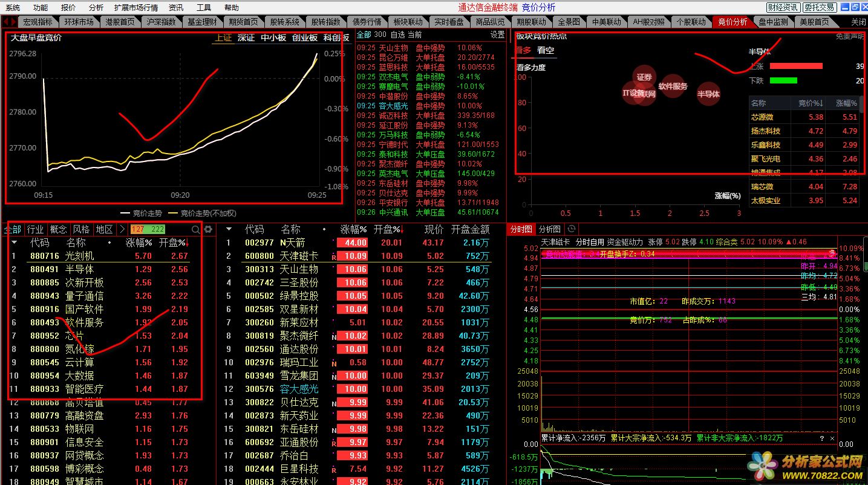868x485 pixels.
Task: Click the history clock icon beside 分析图
Action: click(x=572, y=229)
